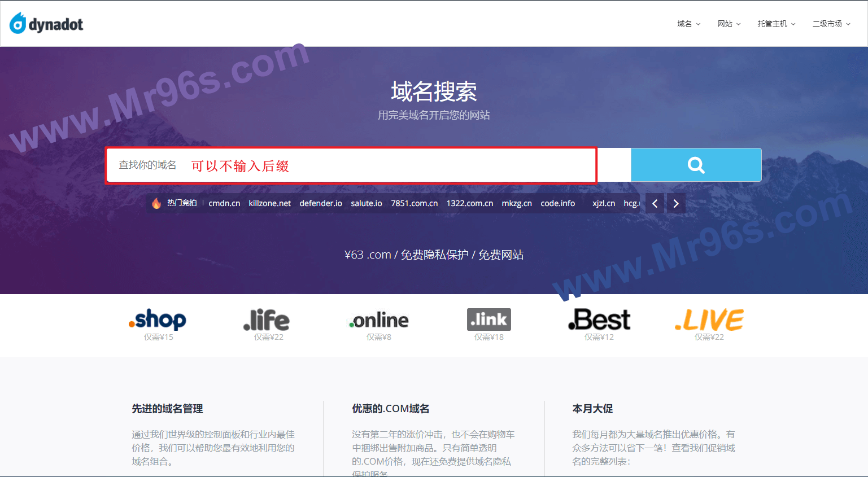Open the .life domain offer
The image size is (868, 477).
[x=267, y=320]
